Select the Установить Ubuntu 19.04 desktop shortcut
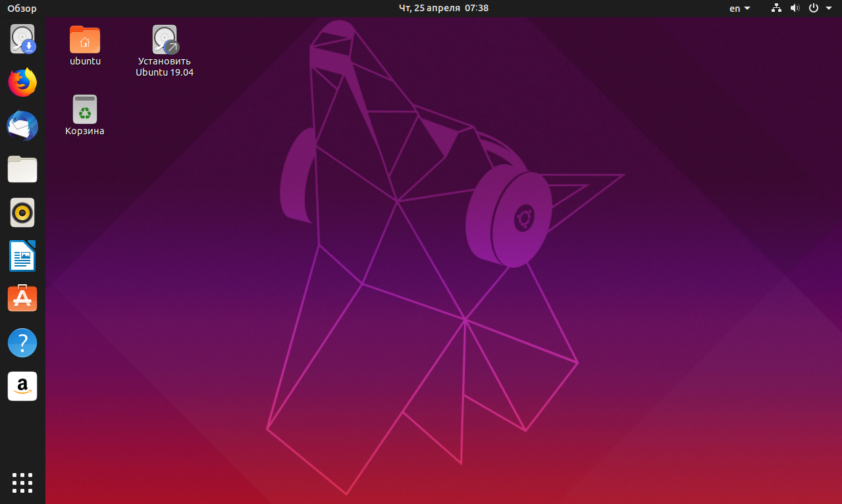Image resolution: width=842 pixels, height=504 pixels. coord(165,39)
